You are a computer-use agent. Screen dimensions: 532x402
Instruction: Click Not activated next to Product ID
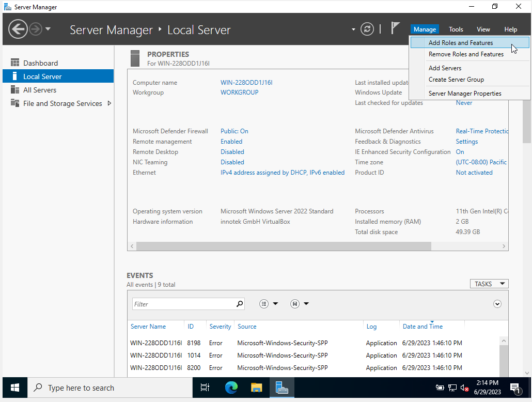tap(474, 172)
